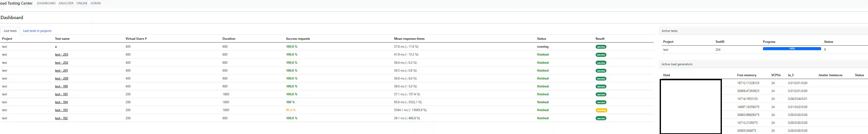Click the test - 195 link

61,94
